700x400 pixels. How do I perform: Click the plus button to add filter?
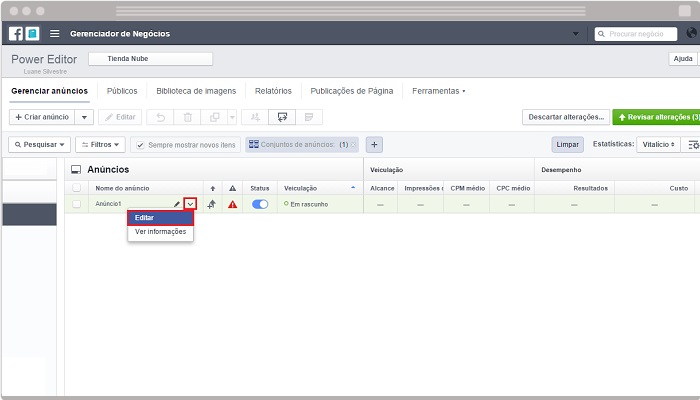click(374, 145)
